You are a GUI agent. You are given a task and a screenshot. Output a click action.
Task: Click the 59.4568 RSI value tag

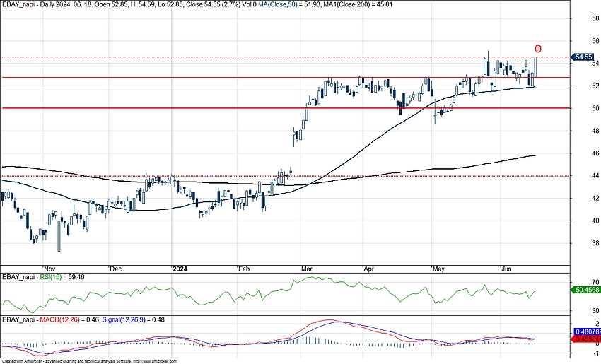(x=585, y=290)
